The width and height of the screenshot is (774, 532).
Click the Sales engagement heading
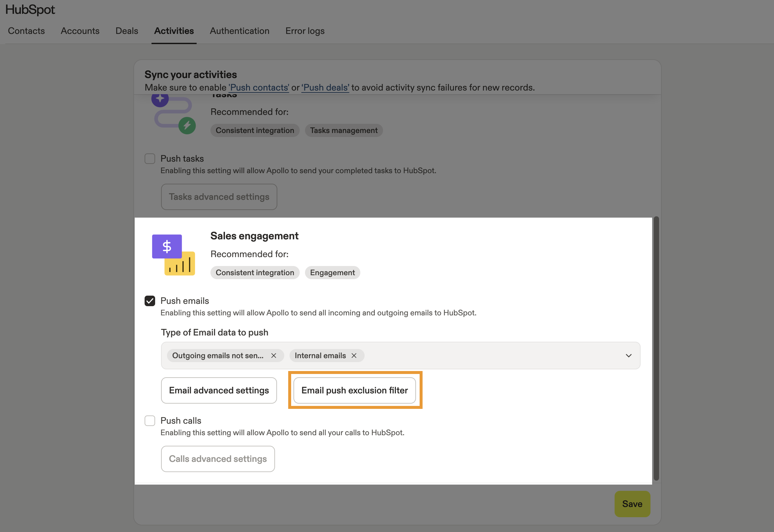tap(255, 236)
